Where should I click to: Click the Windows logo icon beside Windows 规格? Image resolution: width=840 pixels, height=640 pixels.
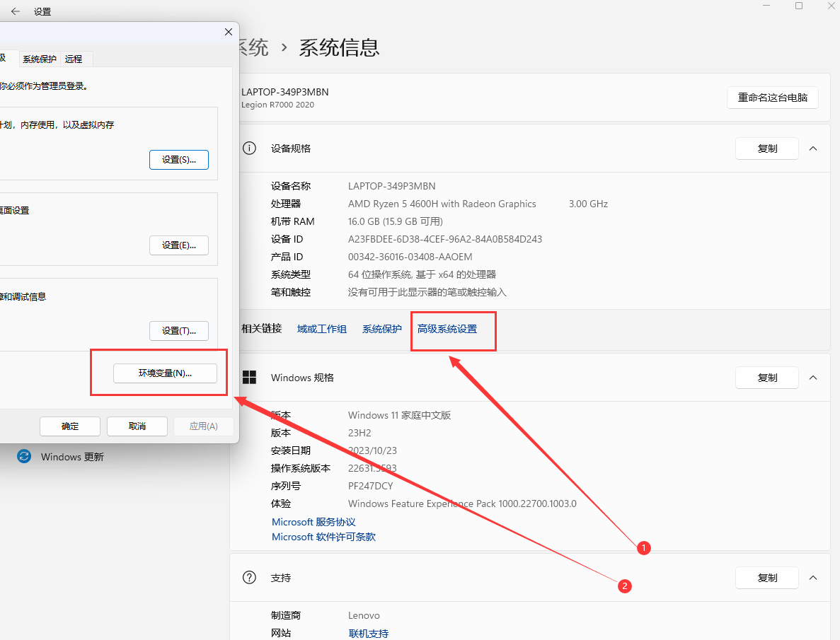[249, 378]
